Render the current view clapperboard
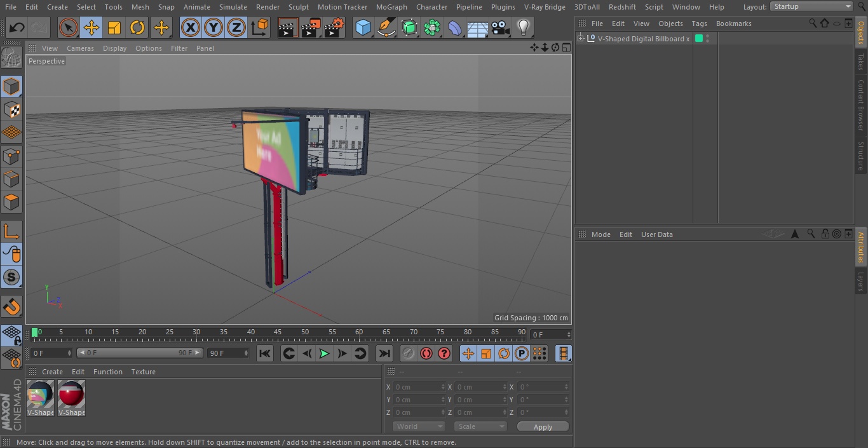The image size is (868, 448). point(288,27)
